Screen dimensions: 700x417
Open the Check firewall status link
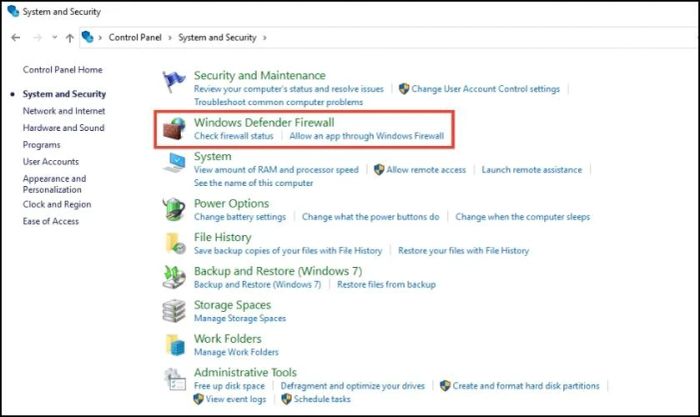pos(233,136)
